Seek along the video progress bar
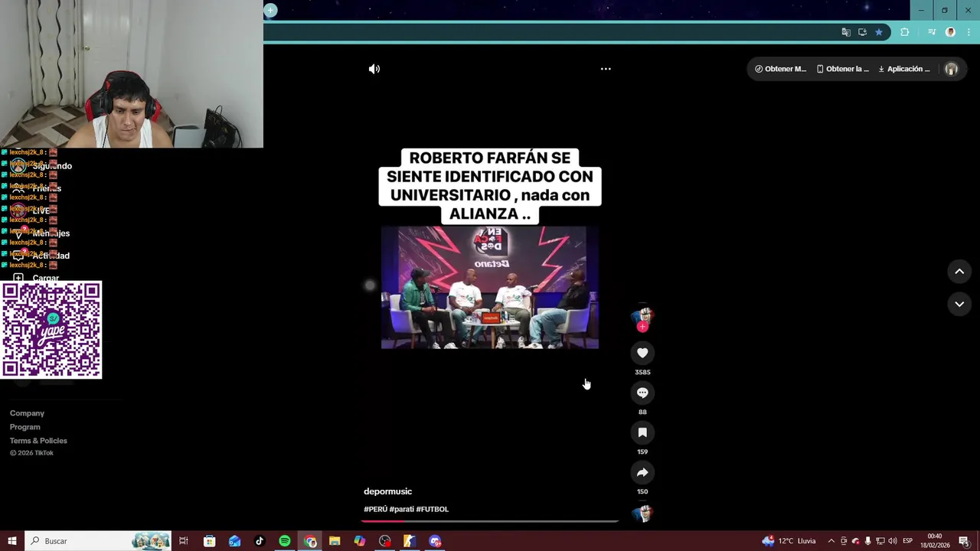Image resolution: width=980 pixels, height=551 pixels. click(x=490, y=521)
